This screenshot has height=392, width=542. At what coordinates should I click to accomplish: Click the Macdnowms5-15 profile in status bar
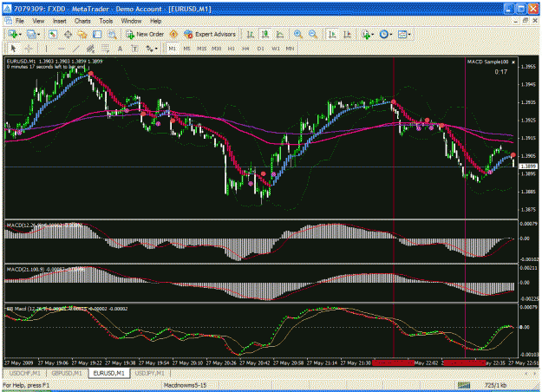coord(185,385)
